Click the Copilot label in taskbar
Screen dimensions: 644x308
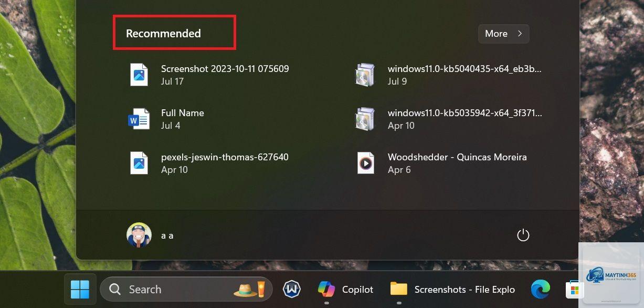point(357,290)
